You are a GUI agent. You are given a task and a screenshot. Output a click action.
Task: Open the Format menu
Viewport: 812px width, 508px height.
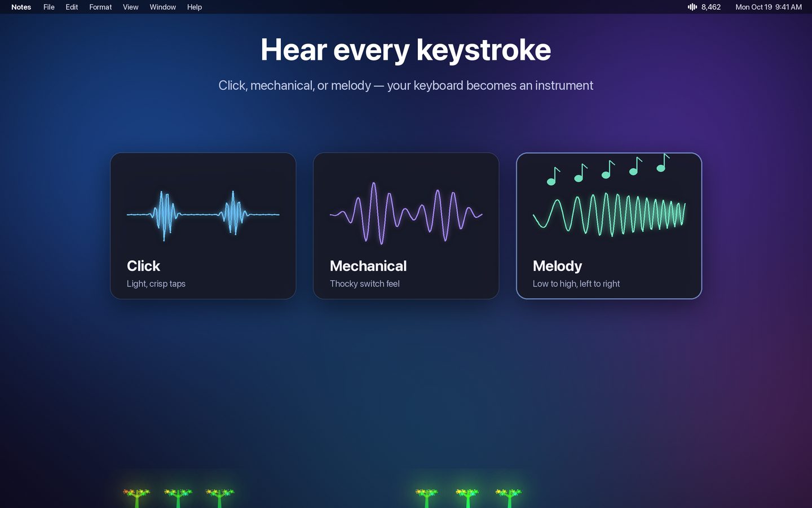(x=100, y=7)
